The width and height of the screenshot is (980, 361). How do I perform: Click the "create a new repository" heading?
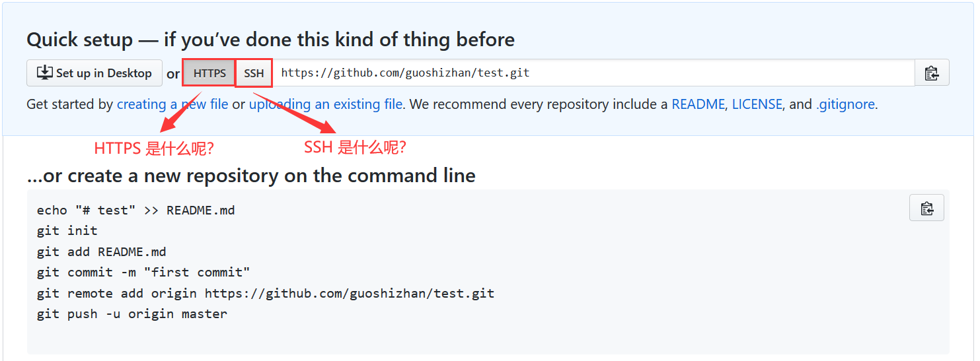tap(251, 176)
